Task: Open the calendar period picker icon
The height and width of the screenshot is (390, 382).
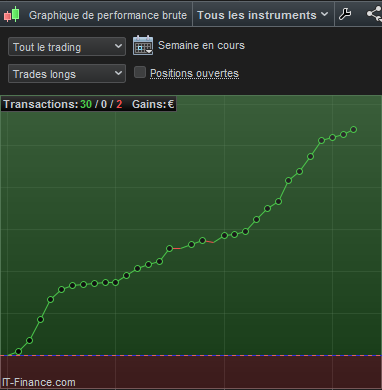Action: (143, 45)
